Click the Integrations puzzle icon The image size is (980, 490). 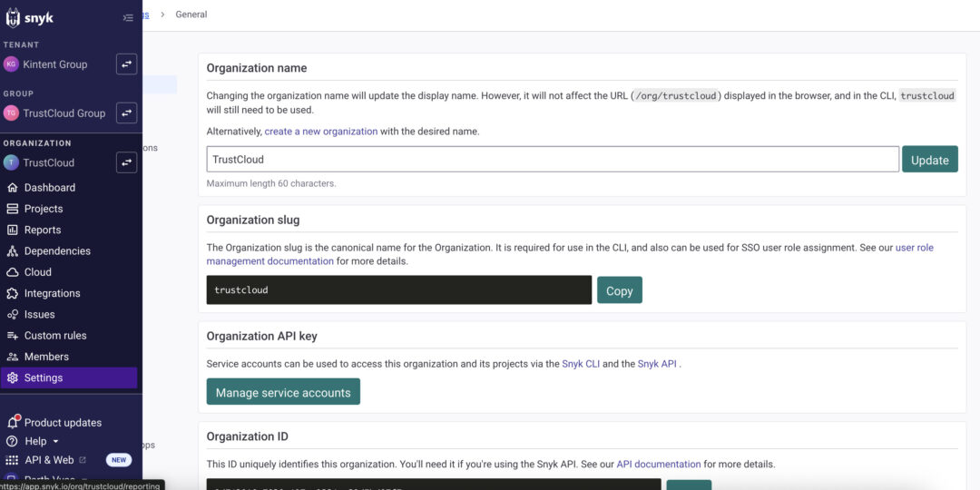[13, 293]
